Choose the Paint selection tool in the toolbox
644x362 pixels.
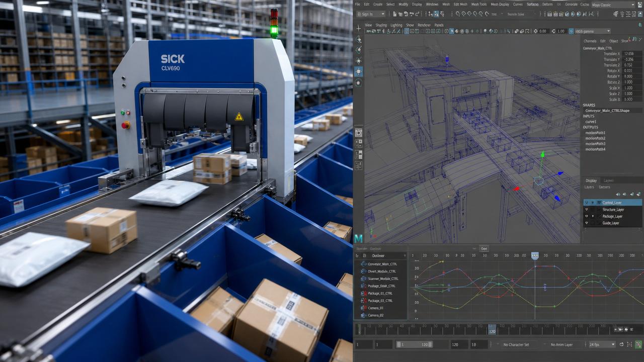pos(358,50)
